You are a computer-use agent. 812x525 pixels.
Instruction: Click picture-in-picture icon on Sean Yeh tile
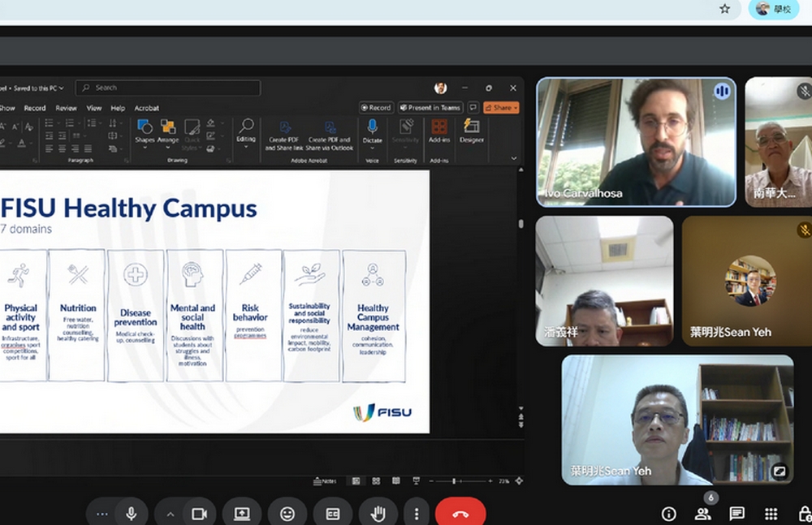coord(779,471)
